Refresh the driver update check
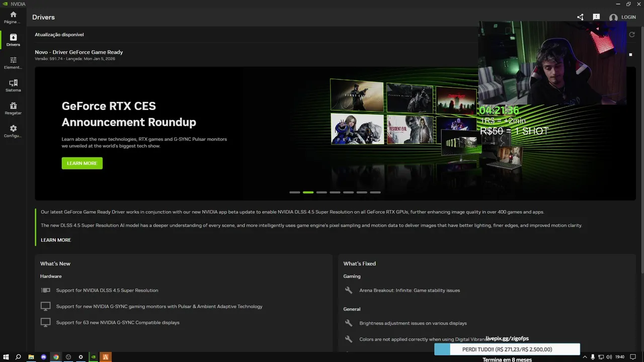Image resolution: width=644 pixels, height=362 pixels. click(632, 35)
